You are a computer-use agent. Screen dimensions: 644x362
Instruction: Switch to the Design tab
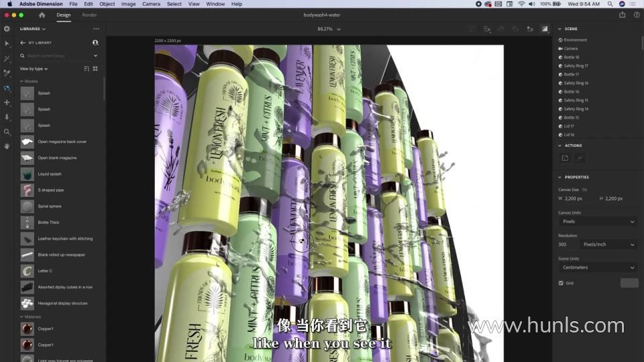(64, 15)
